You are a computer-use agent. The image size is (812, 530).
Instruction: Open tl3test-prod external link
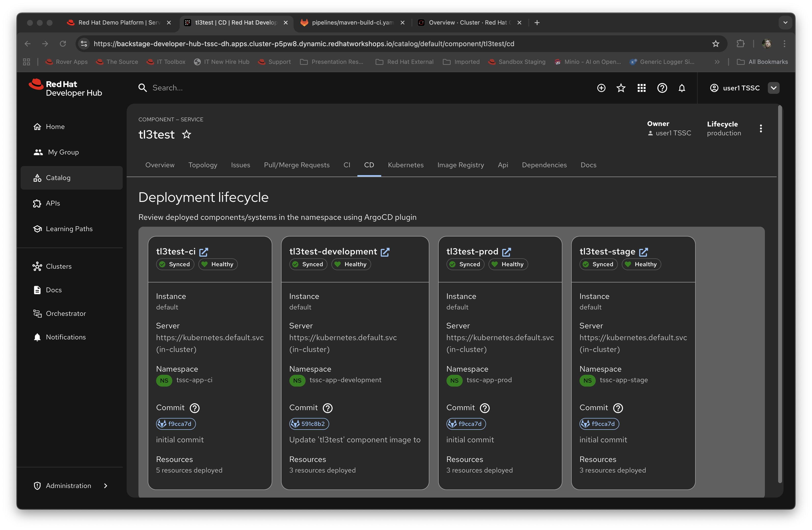[507, 252]
